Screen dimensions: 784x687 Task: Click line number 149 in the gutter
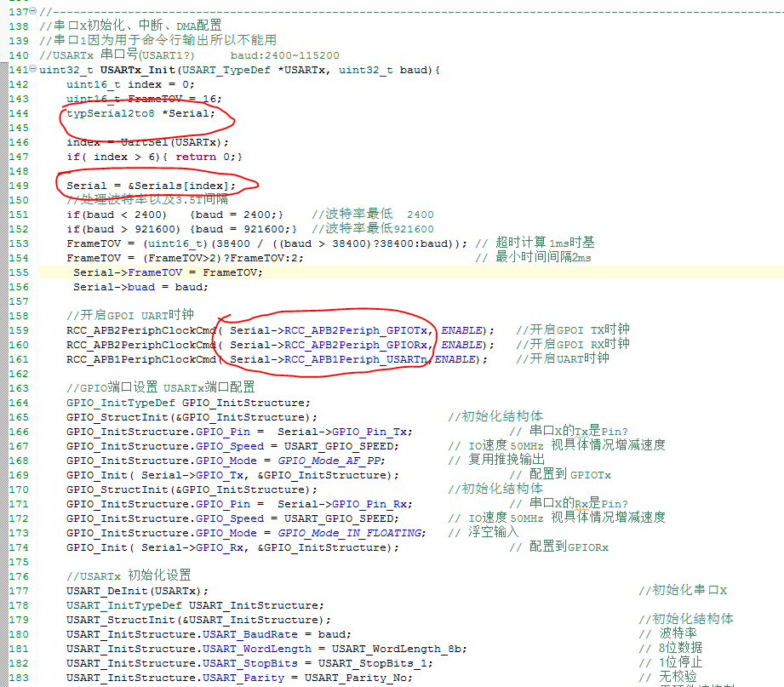[18, 186]
